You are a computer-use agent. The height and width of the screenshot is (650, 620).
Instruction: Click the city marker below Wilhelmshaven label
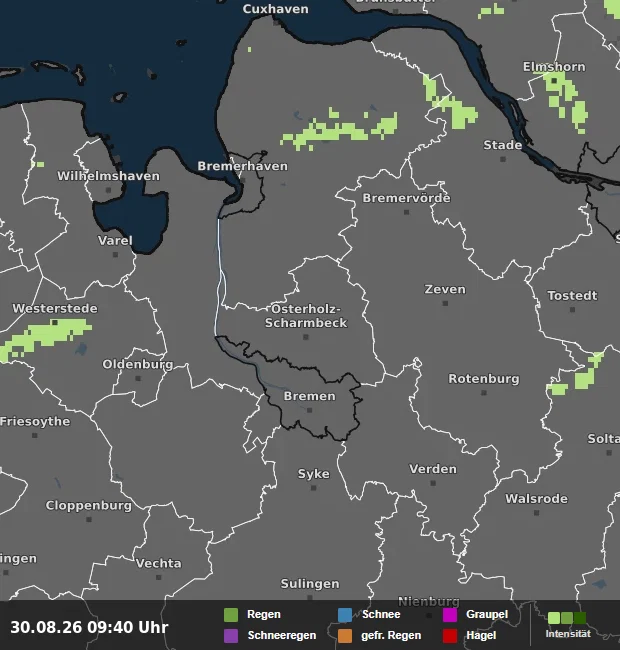109,190
